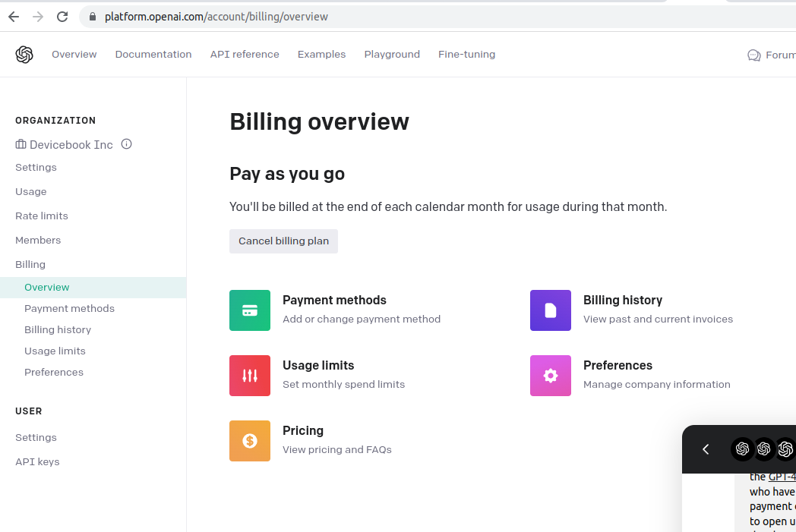
Task: Open the Documentation menu item
Action: pyautogui.click(x=153, y=54)
